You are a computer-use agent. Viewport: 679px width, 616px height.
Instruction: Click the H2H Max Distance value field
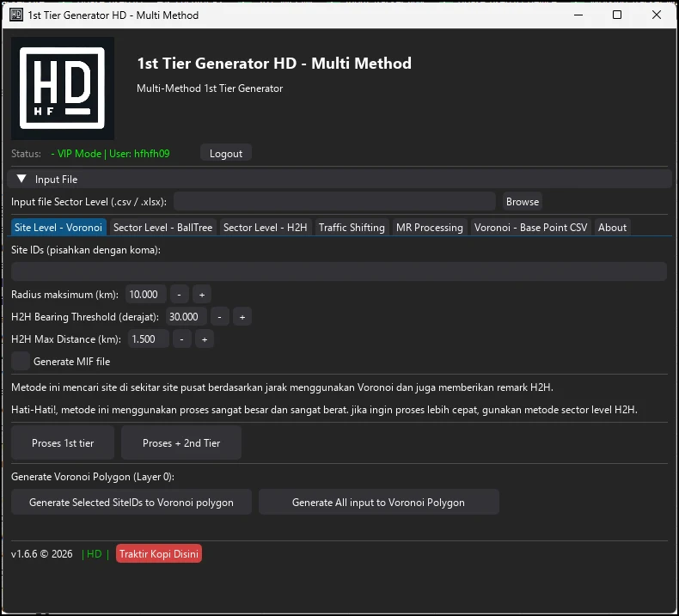point(149,338)
